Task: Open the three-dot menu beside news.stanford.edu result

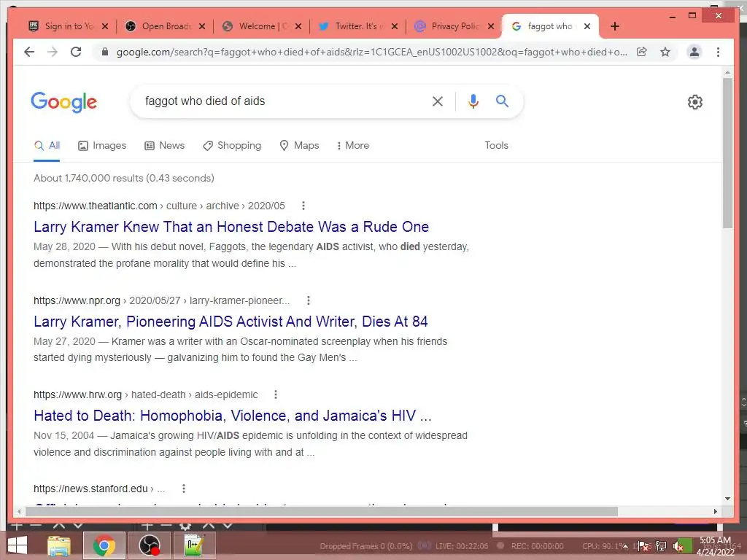Action: pyautogui.click(x=183, y=489)
